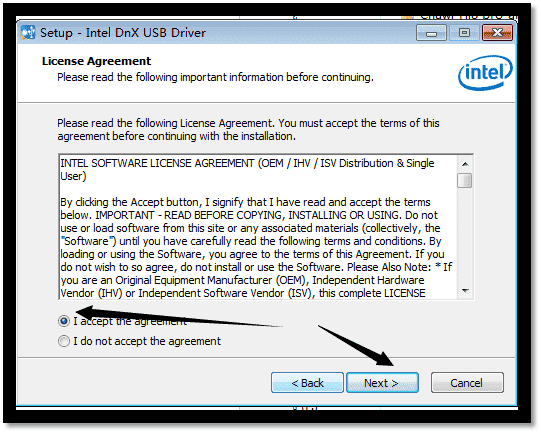This screenshot has width=541, height=433.
Task: Click the setup installer icon in title bar
Action: (x=28, y=32)
